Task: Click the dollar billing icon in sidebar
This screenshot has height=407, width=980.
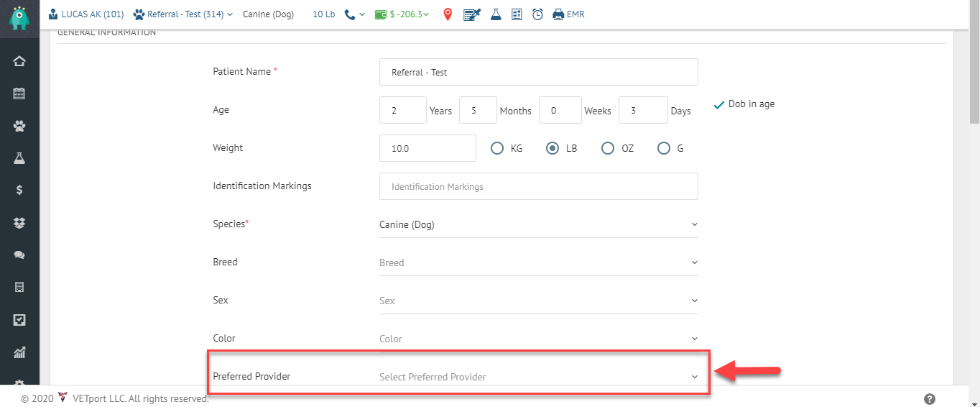Action: tap(19, 190)
